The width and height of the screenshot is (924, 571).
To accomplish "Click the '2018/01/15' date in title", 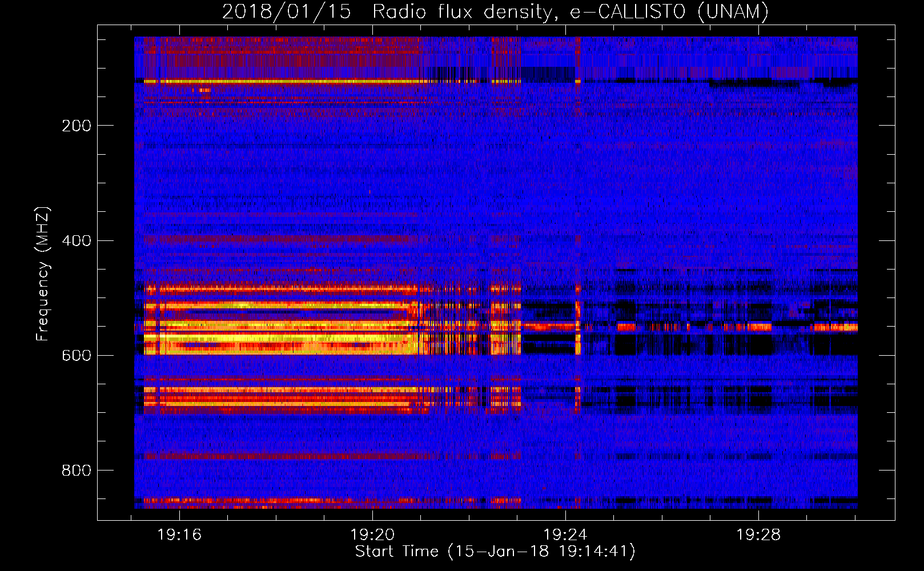I will pyautogui.click(x=286, y=11).
